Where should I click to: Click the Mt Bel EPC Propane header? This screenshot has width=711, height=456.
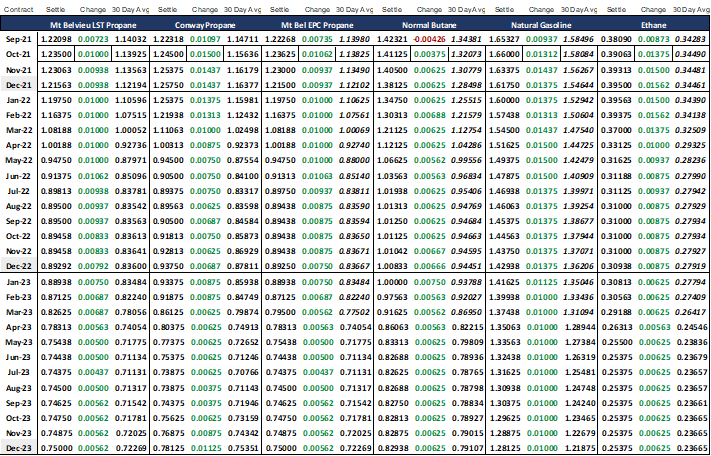tap(317, 25)
